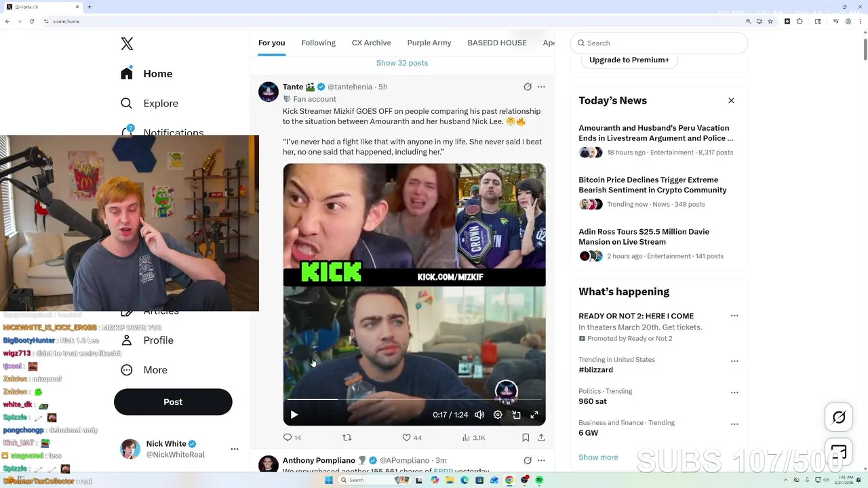Open the floating Messages button
Screen dimensions: 868x488
point(839,452)
